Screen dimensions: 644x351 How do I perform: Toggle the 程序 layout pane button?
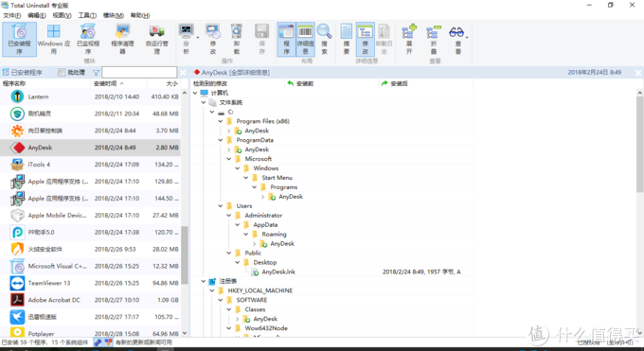tap(286, 40)
